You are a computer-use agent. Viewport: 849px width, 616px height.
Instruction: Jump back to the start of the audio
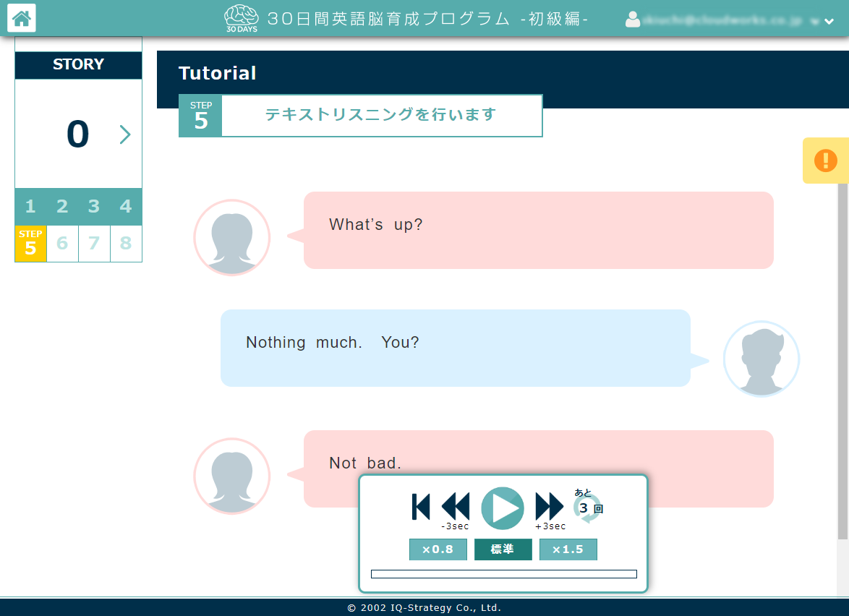(x=420, y=507)
